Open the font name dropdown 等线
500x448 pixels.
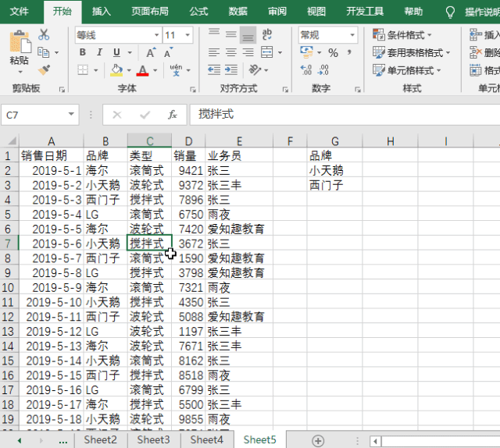tap(156, 35)
